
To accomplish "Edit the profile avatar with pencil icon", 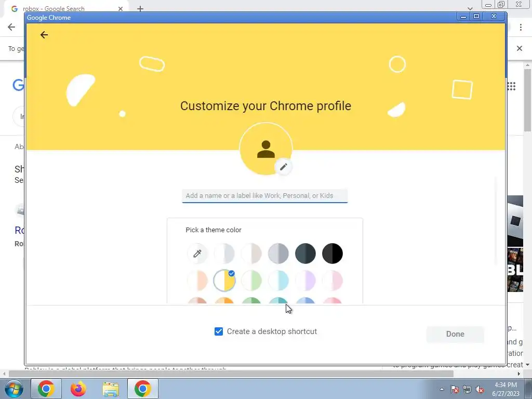I will (x=283, y=167).
